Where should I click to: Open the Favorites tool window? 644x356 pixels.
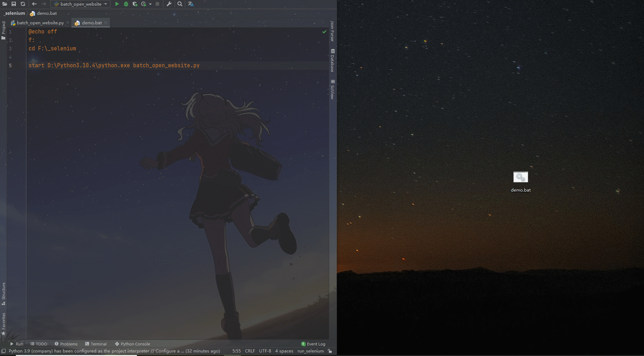4,324
